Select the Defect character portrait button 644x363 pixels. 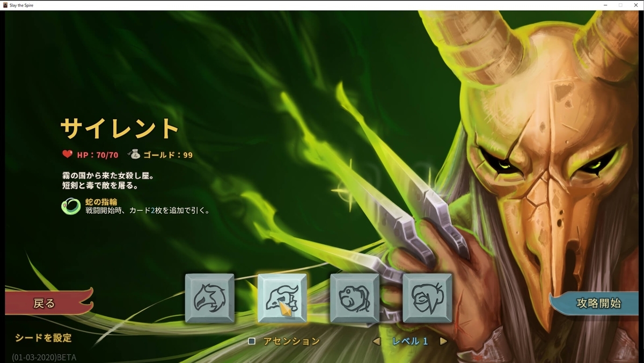355,298
